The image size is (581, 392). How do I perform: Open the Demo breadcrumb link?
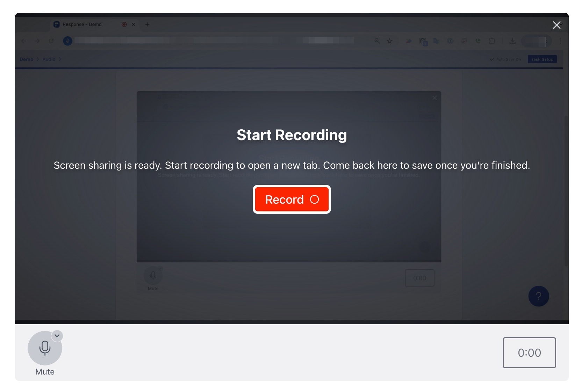[26, 59]
